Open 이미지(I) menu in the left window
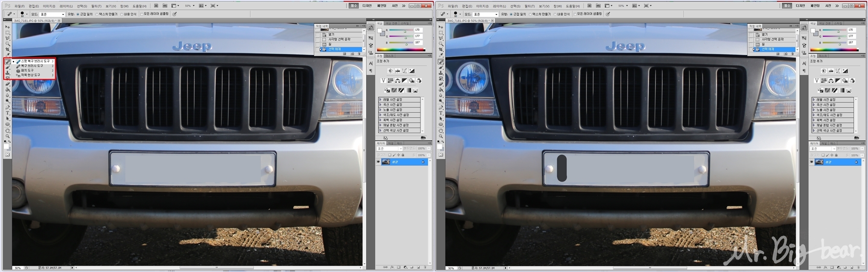This screenshot has height=272, width=868. (x=49, y=6)
